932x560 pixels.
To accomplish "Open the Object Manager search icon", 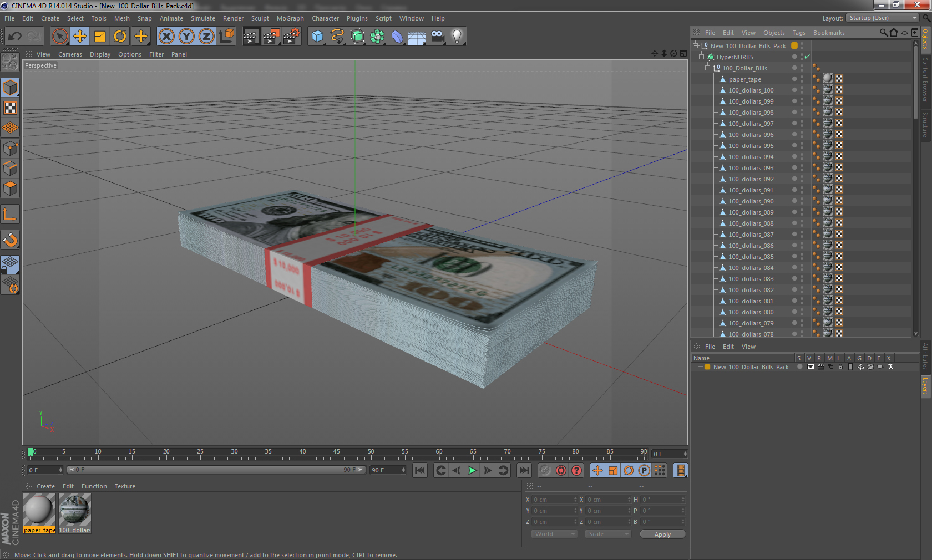I will [883, 33].
